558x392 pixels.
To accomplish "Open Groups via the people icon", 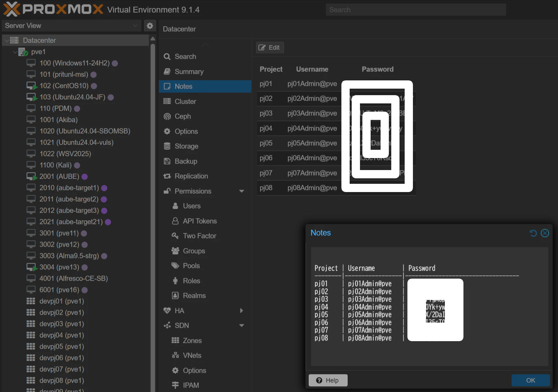I will [x=175, y=251].
